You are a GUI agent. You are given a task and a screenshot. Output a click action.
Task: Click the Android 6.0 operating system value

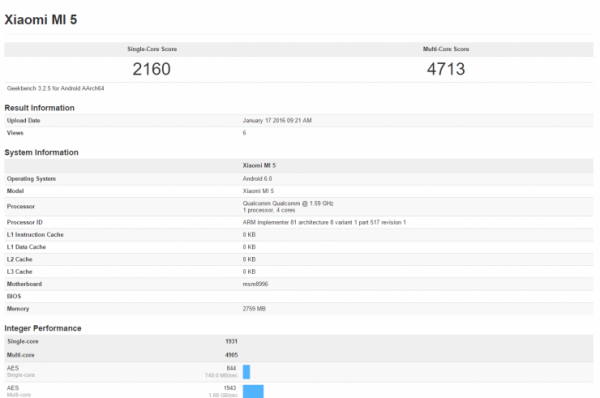[x=257, y=179]
